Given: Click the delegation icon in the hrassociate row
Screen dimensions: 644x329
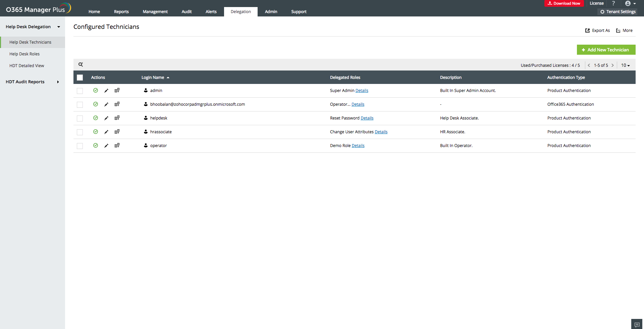Looking at the screenshot, I should click(117, 132).
